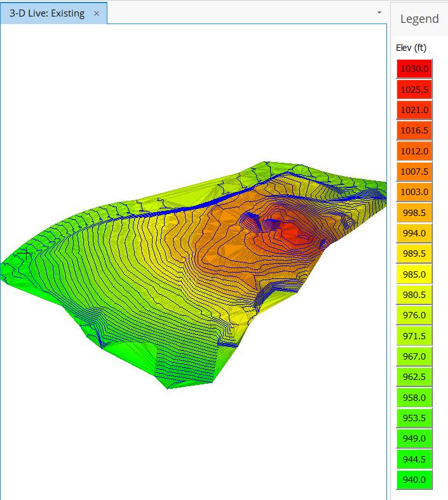Click the Elev (ft) legend title
The width and height of the screenshot is (448, 500).
[x=411, y=48]
